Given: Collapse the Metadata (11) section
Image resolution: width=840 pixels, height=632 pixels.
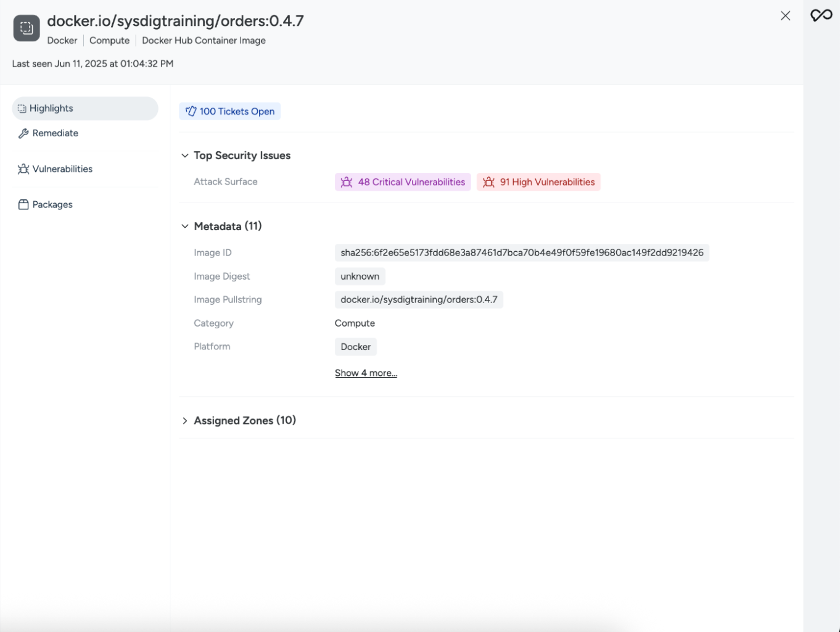Looking at the screenshot, I should tap(184, 227).
